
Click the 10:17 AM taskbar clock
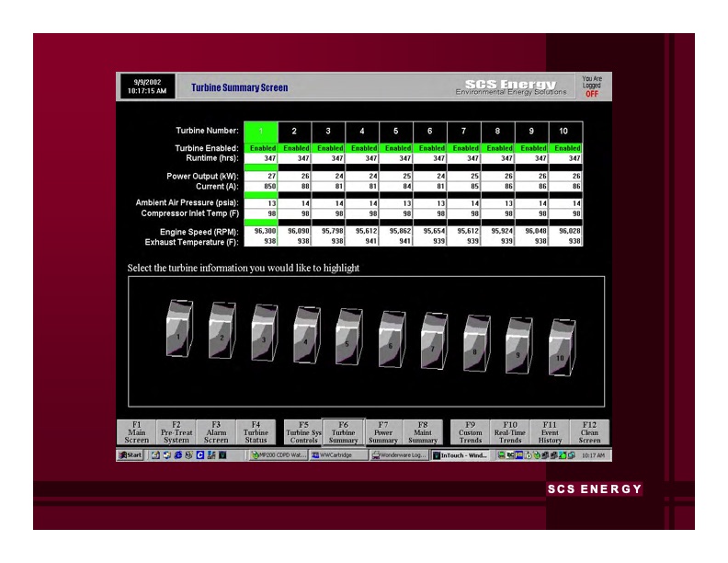click(x=594, y=455)
